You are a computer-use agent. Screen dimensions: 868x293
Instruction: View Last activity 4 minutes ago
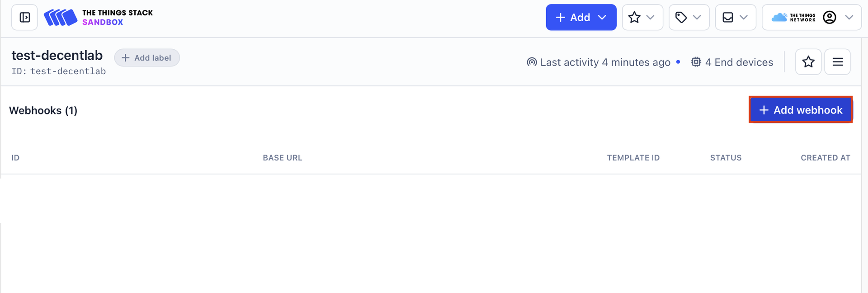pos(599,62)
